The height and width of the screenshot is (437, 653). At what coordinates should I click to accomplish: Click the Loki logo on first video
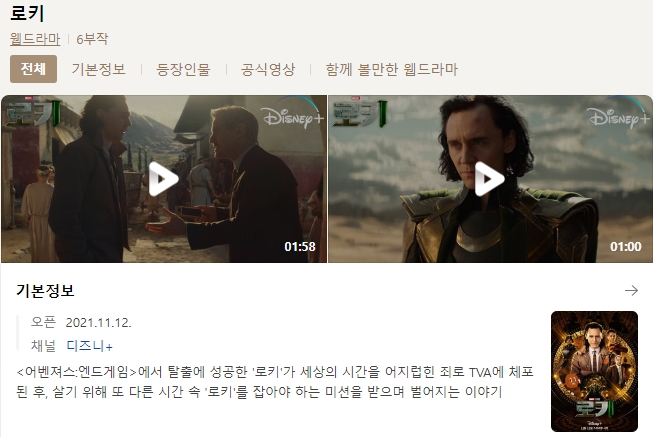click(x=34, y=112)
